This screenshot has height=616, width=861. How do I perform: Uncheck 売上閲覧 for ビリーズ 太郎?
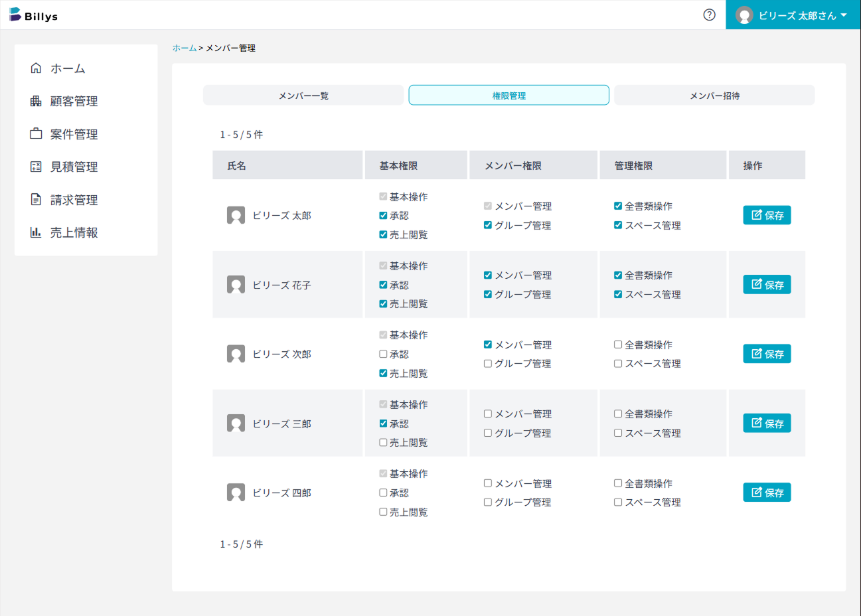[383, 234]
